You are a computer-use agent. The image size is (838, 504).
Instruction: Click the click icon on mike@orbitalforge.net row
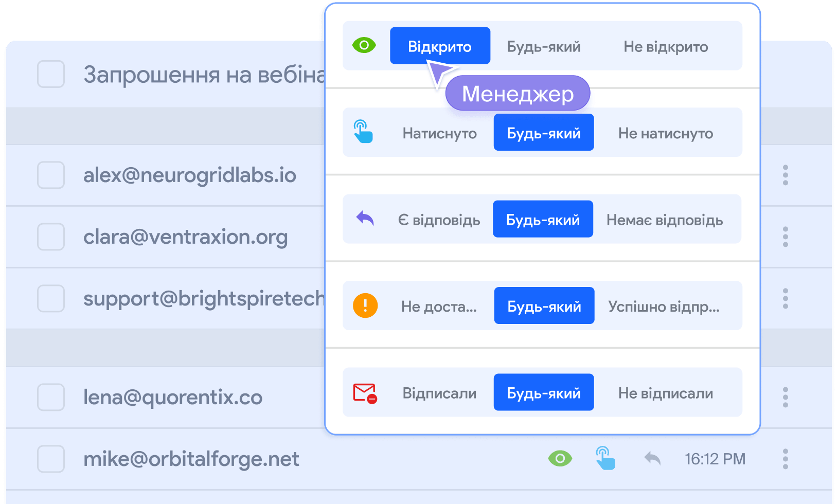coord(605,458)
